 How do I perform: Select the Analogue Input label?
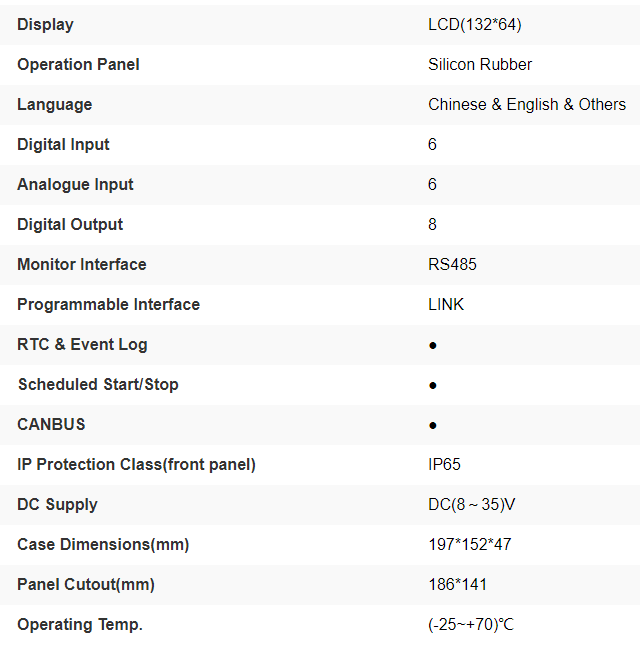coord(75,184)
